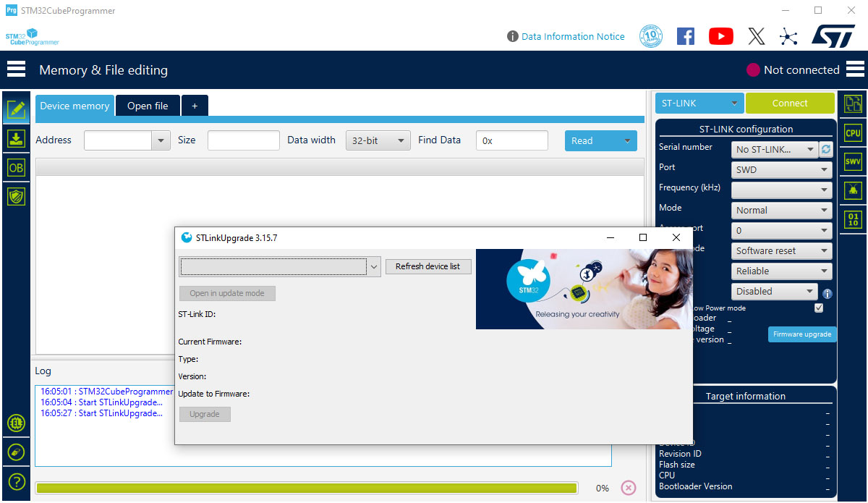Cancel operation with red X near progress

[x=629, y=488]
